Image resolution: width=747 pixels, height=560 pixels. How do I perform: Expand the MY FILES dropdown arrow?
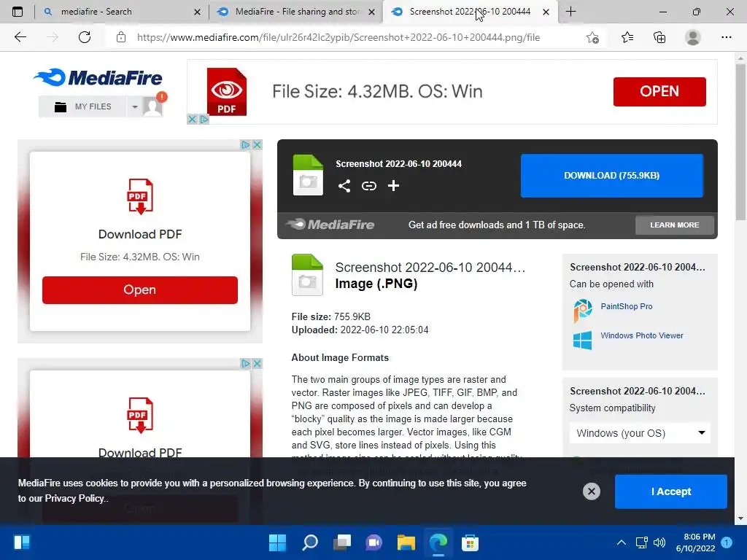(x=135, y=106)
